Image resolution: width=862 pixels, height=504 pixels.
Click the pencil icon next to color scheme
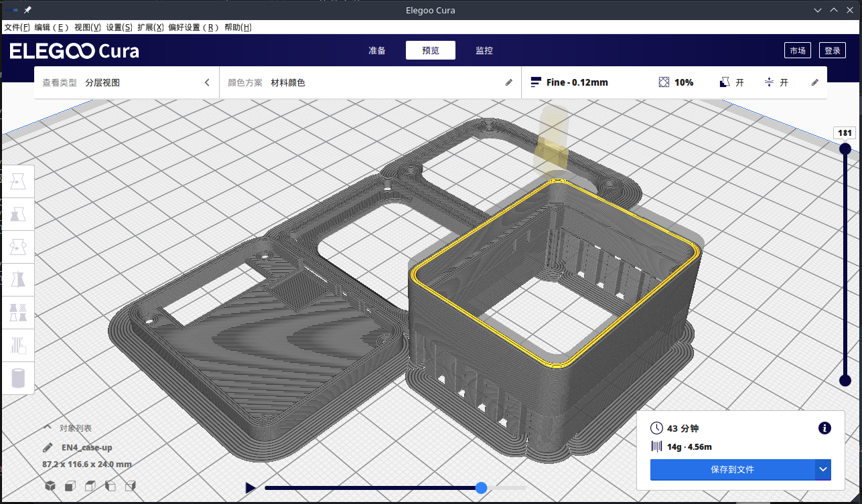click(509, 82)
